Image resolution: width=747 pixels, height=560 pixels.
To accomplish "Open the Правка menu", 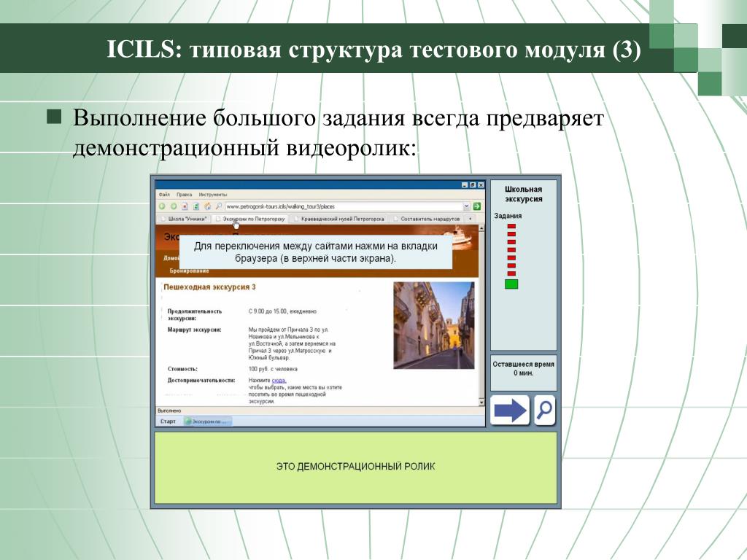I will [x=184, y=194].
